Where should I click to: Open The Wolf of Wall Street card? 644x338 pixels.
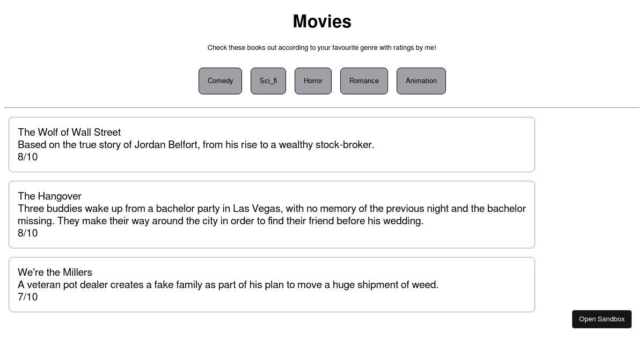point(272,144)
